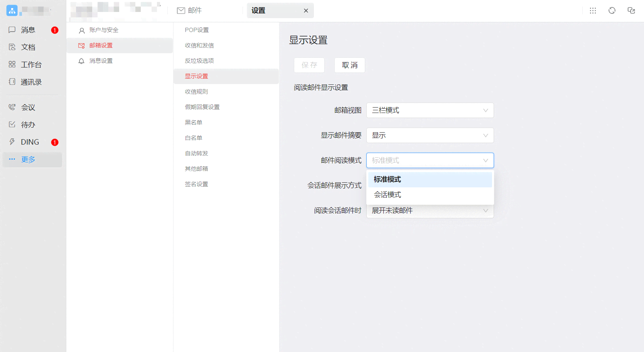
Task: Open DING lightning icon in sidebar
Action: pos(12,142)
